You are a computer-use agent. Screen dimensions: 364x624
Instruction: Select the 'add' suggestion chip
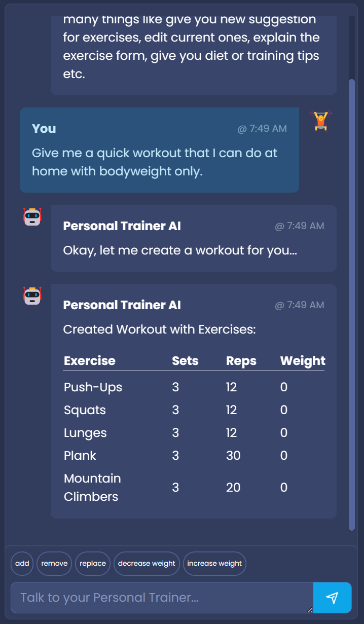[22, 564]
